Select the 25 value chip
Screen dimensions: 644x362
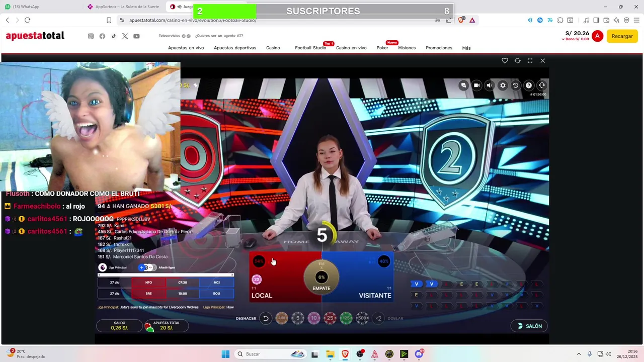(x=330, y=318)
